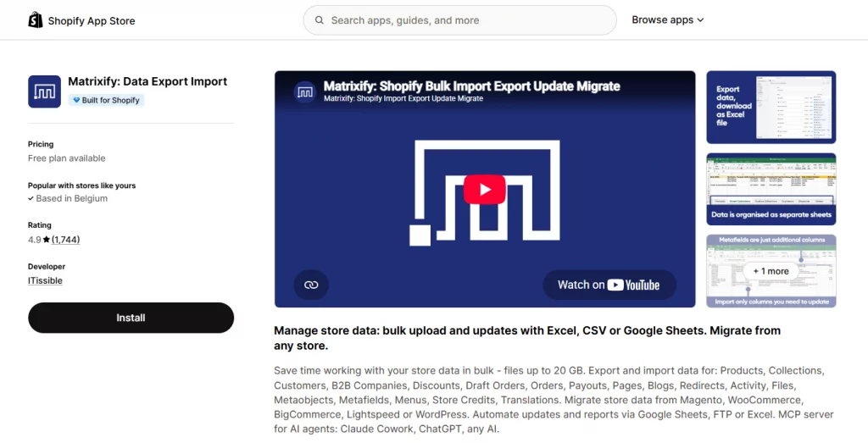
Task: Click the YouTube logo in Watch on button
Action: (633, 285)
